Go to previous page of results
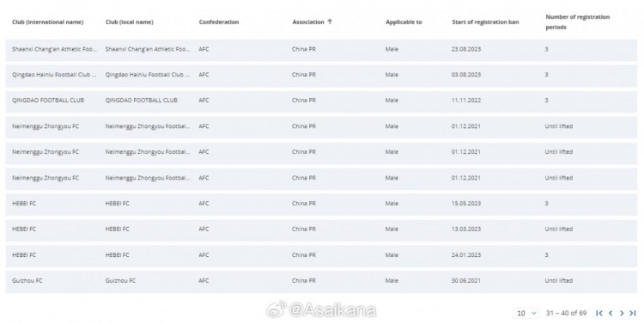 pos(611,314)
